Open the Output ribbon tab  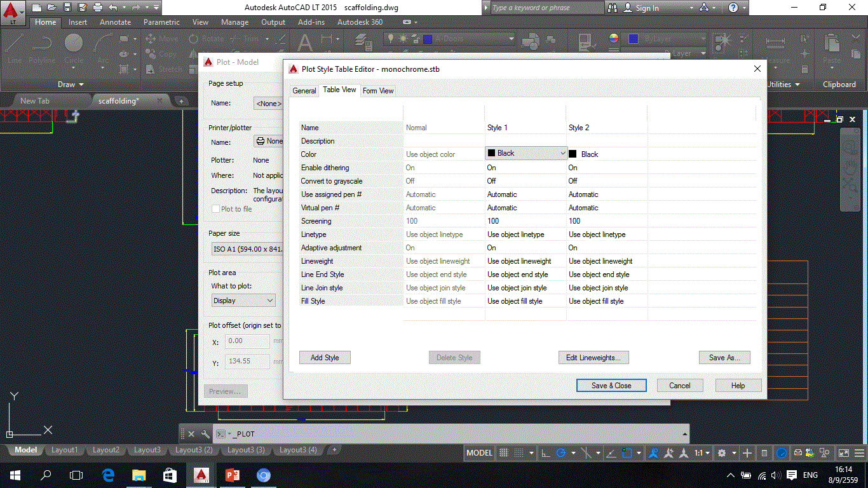[x=273, y=22]
